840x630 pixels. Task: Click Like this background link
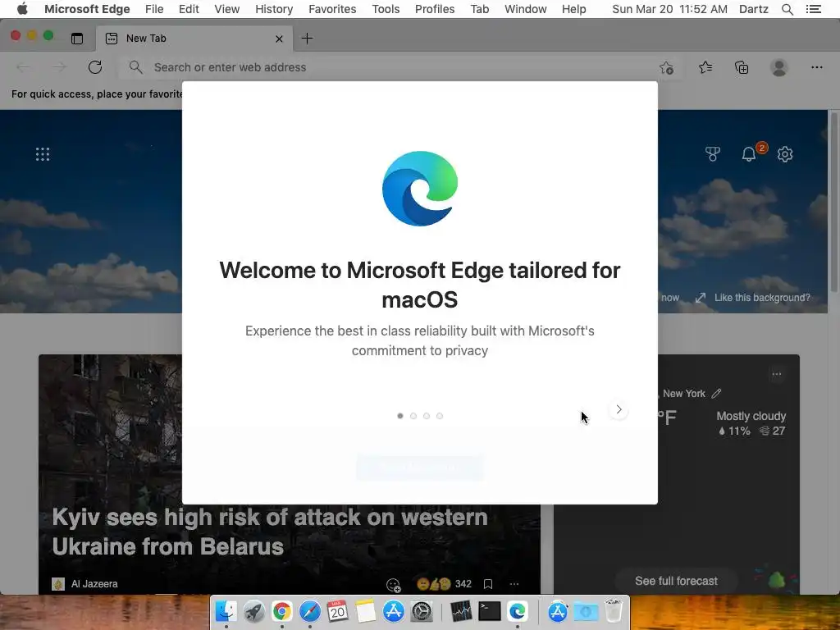762,298
